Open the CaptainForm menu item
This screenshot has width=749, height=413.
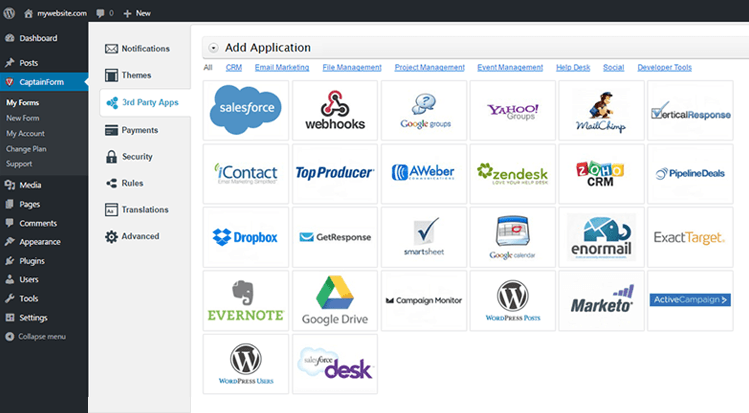44,82
